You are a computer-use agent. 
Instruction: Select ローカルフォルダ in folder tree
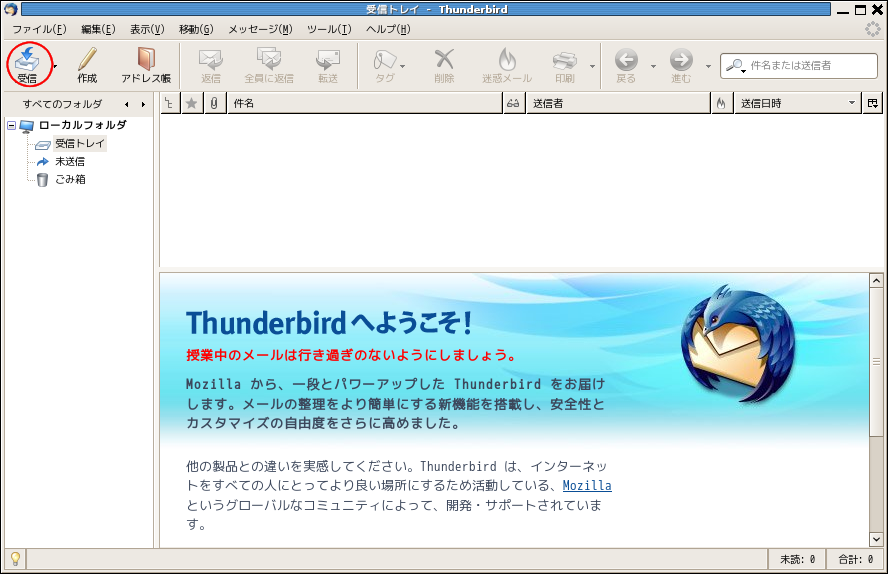[82, 125]
